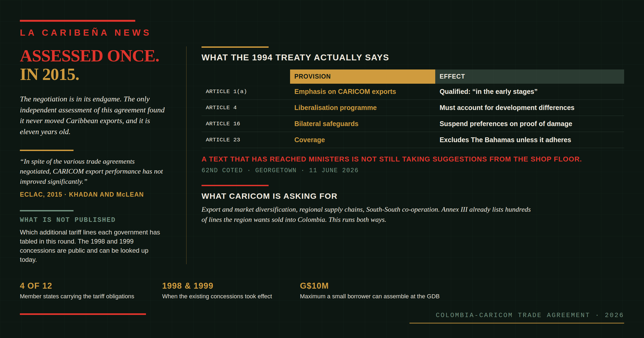Select the "ARTICLE 4" row label
This screenshot has height=338, width=644.
pos(221,108)
